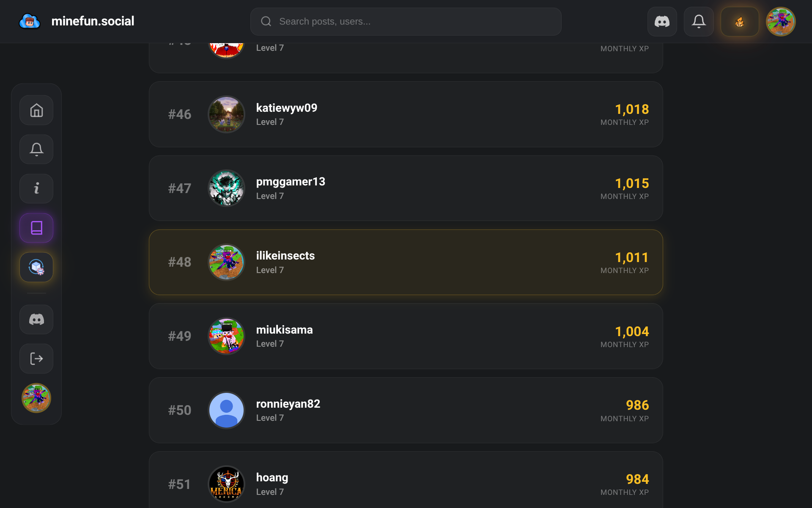
Task: Click miukisama's avatar picture
Action: coord(226,336)
